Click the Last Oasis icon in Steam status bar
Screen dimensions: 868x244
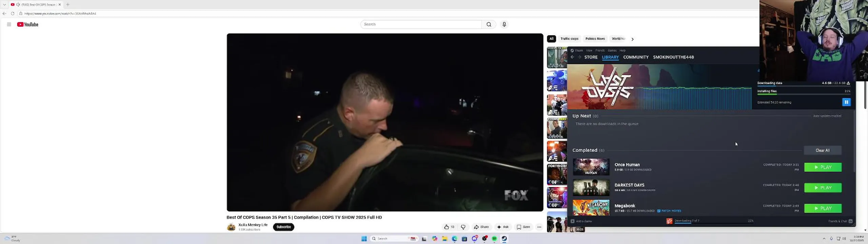click(669, 221)
